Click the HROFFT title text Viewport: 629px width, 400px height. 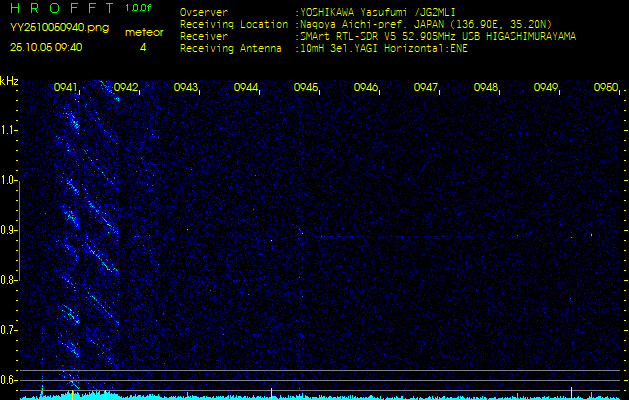pos(64,7)
